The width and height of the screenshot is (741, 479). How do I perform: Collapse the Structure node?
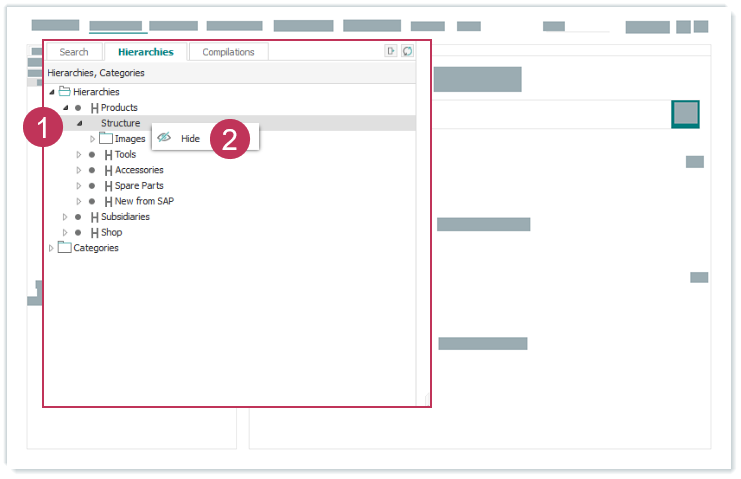click(x=79, y=124)
